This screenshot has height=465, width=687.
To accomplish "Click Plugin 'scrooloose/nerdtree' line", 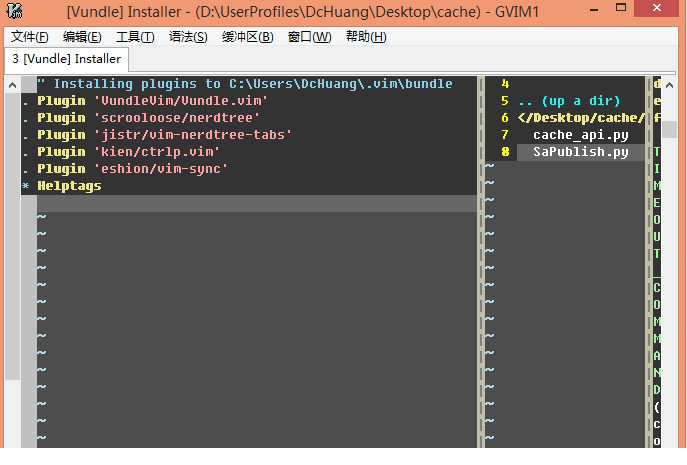I will pos(148,118).
